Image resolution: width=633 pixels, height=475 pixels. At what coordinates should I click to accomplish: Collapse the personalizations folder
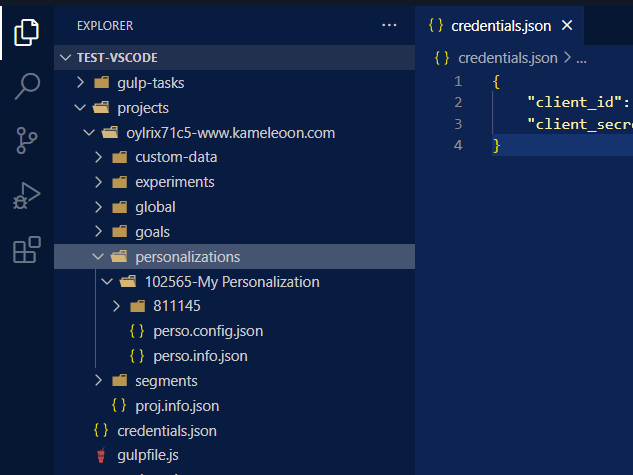click(98, 257)
